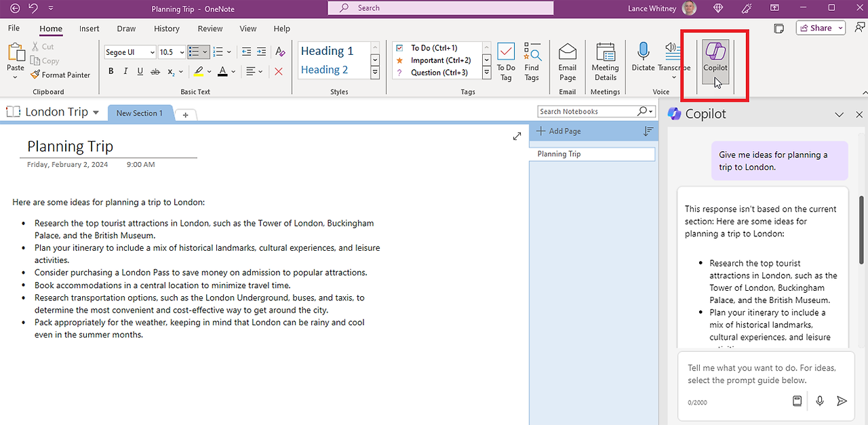868x425 pixels.
Task: Add a new section with plus tab
Action: 186,115
